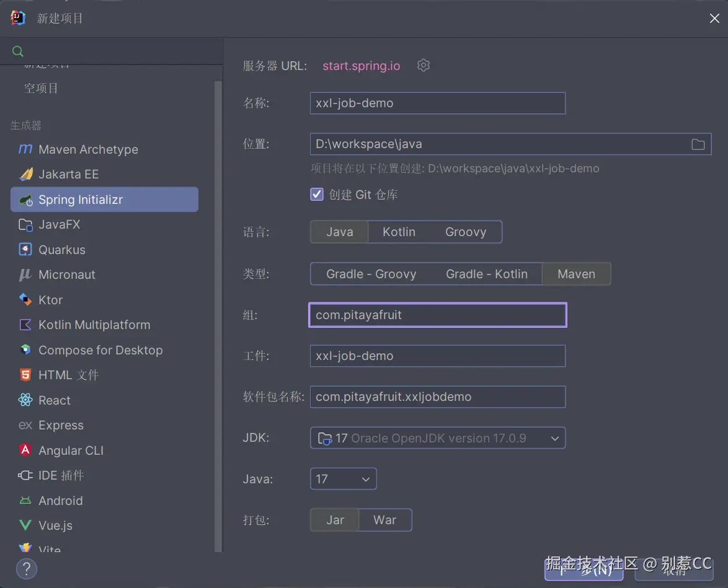Toggle the 创建 Git 仓库 checkbox
728x588 pixels.
click(317, 194)
